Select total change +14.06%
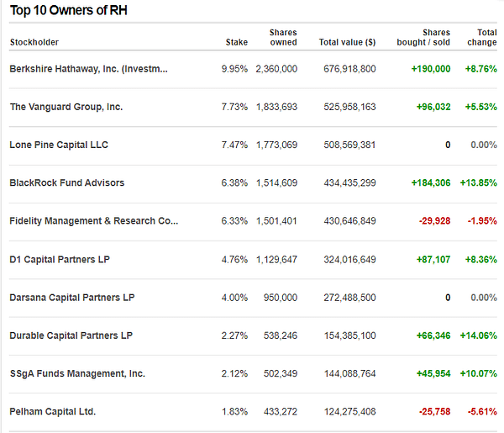Viewport: 504px width, 433px height. [478, 335]
